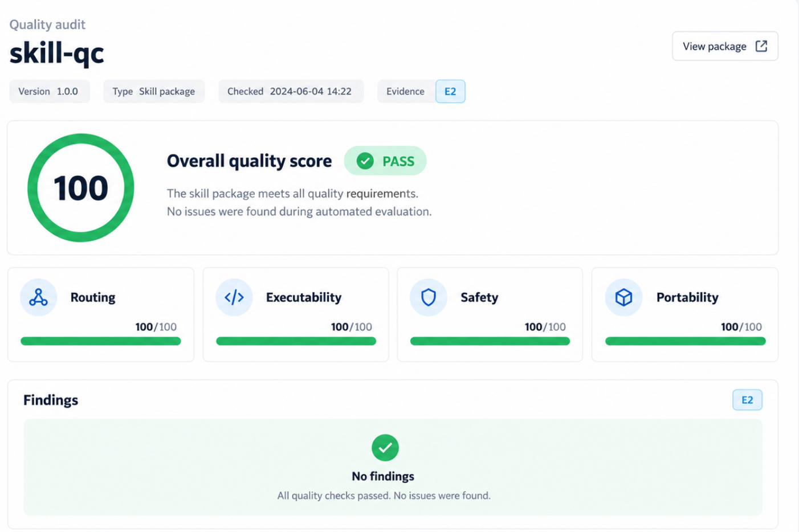Image resolution: width=799 pixels, height=532 pixels.
Task: Click the Executability code brackets icon
Action: pyautogui.click(x=234, y=297)
